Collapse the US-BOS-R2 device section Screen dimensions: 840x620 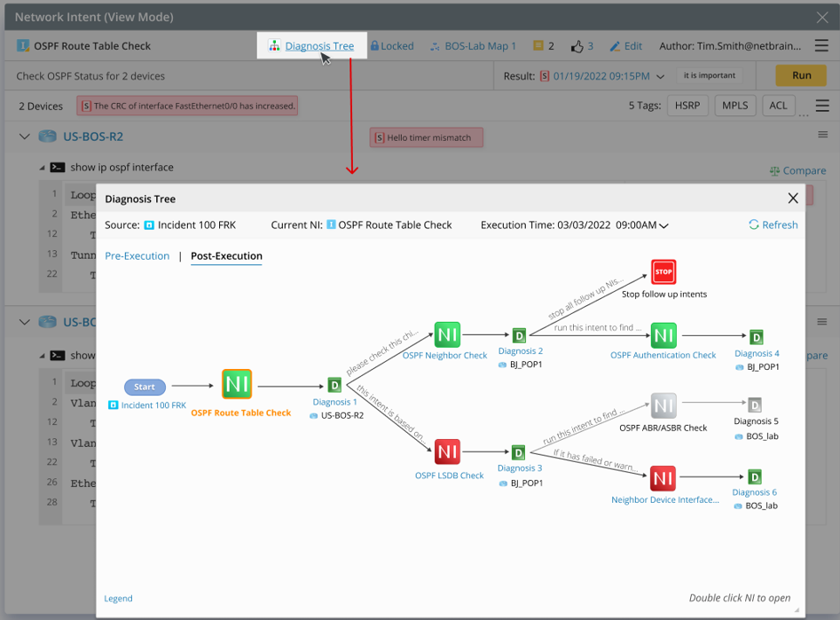click(x=24, y=137)
